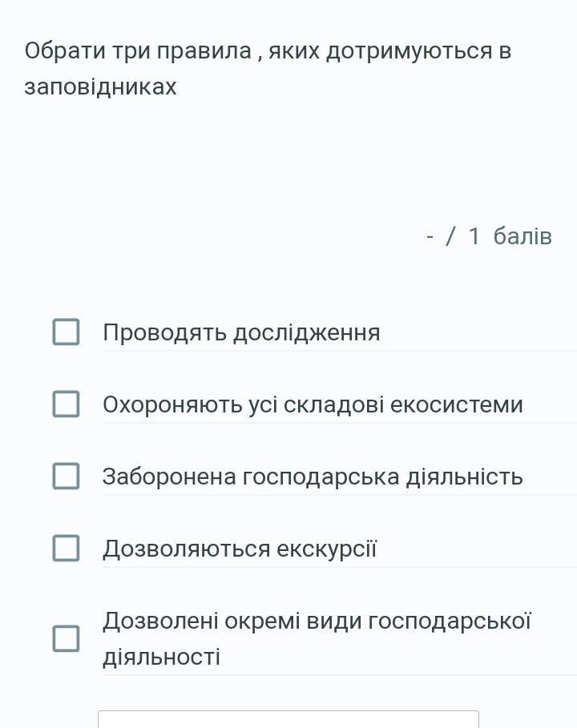Click the number '1' in the score
The image size is (577, 728).
pos(474,236)
